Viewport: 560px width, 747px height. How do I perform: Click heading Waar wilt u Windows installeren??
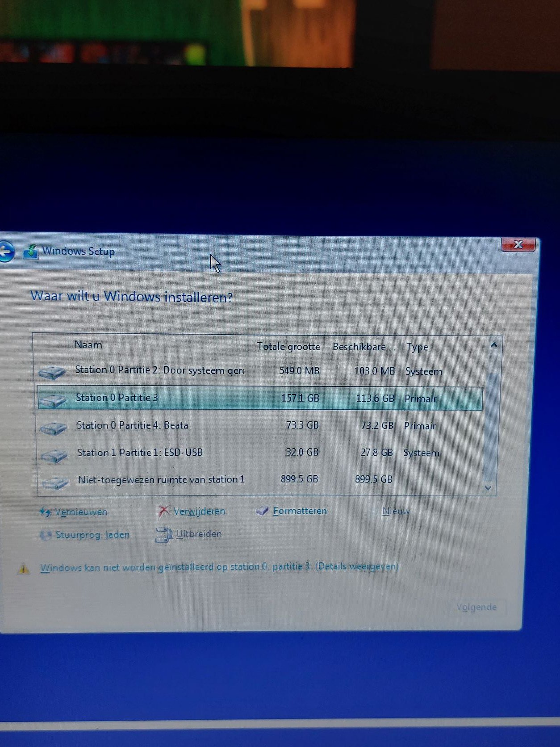(131, 297)
